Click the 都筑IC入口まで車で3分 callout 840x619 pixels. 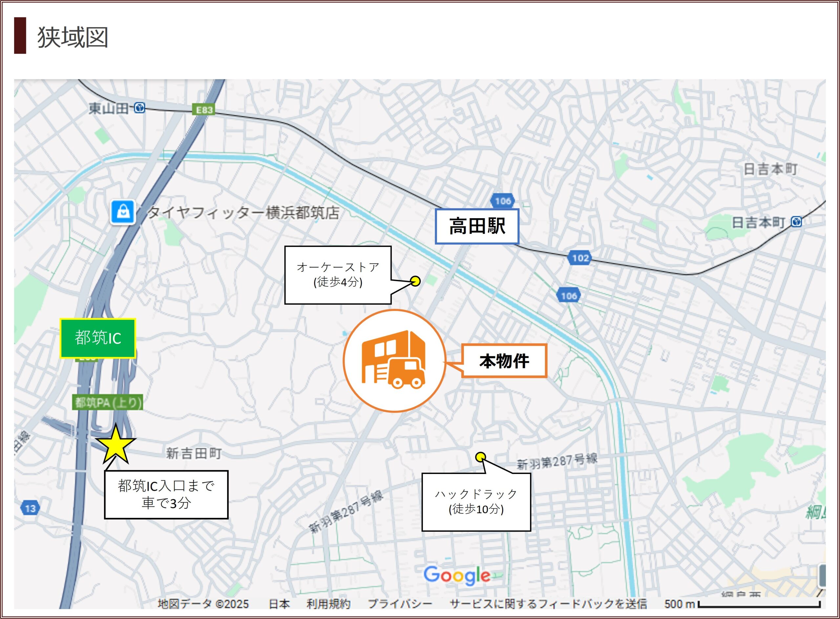[166, 495]
